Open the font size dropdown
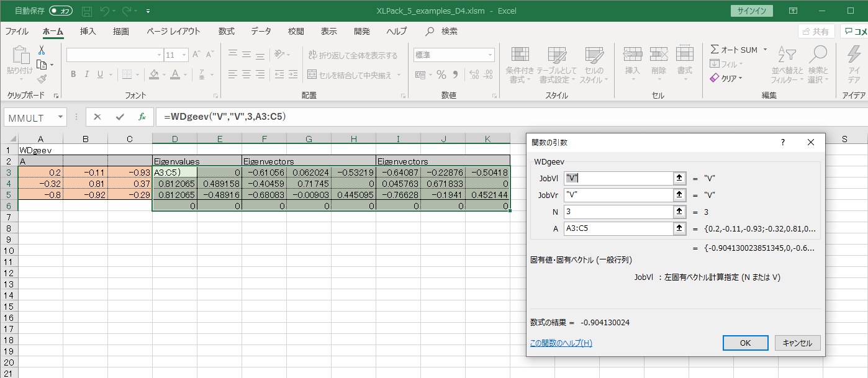Screen dimensions: 868x378 [185, 55]
